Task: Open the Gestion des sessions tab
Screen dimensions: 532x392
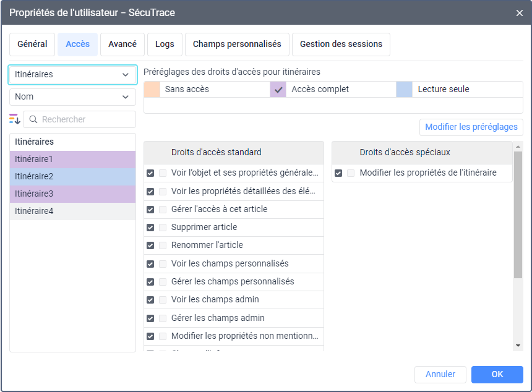Action: point(341,45)
